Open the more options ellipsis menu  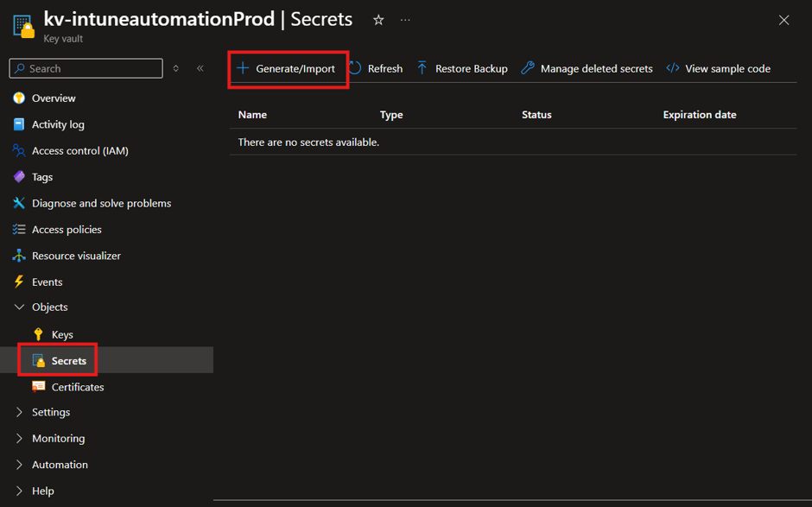(x=405, y=20)
